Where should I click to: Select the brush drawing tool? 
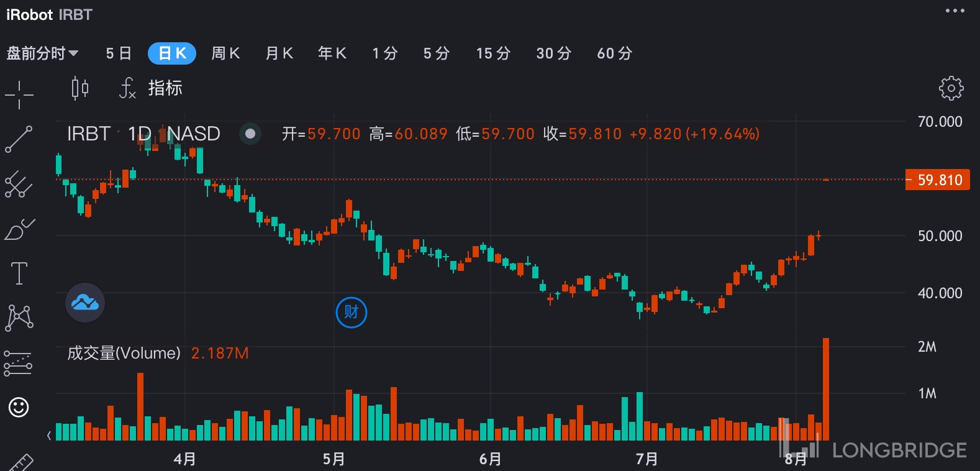pos(19,229)
